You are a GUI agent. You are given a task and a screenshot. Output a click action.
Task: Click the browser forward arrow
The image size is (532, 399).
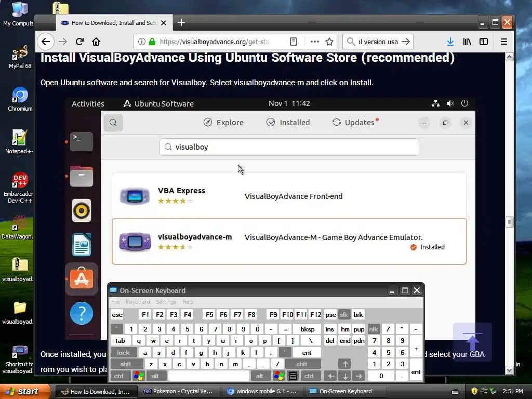[x=63, y=42]
